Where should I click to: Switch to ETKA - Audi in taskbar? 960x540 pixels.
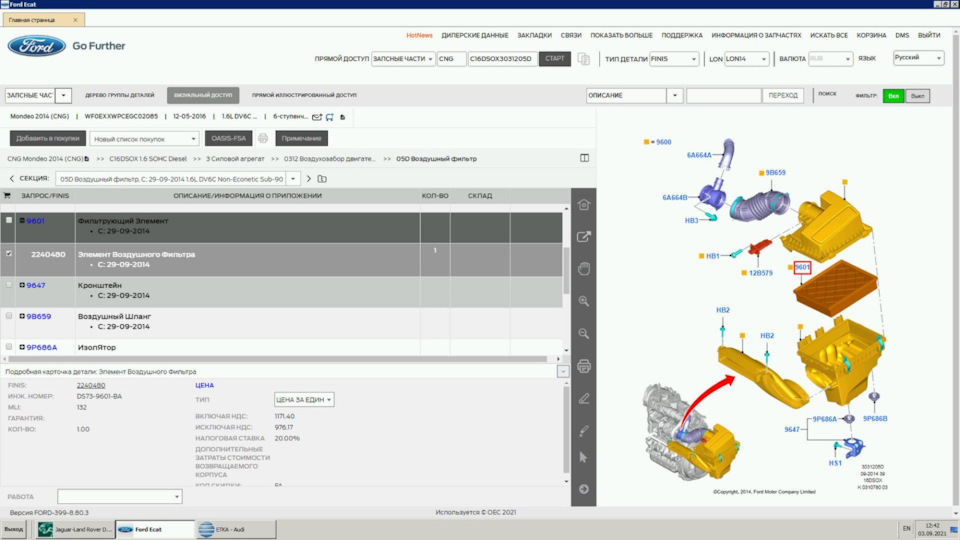(236, 530)
